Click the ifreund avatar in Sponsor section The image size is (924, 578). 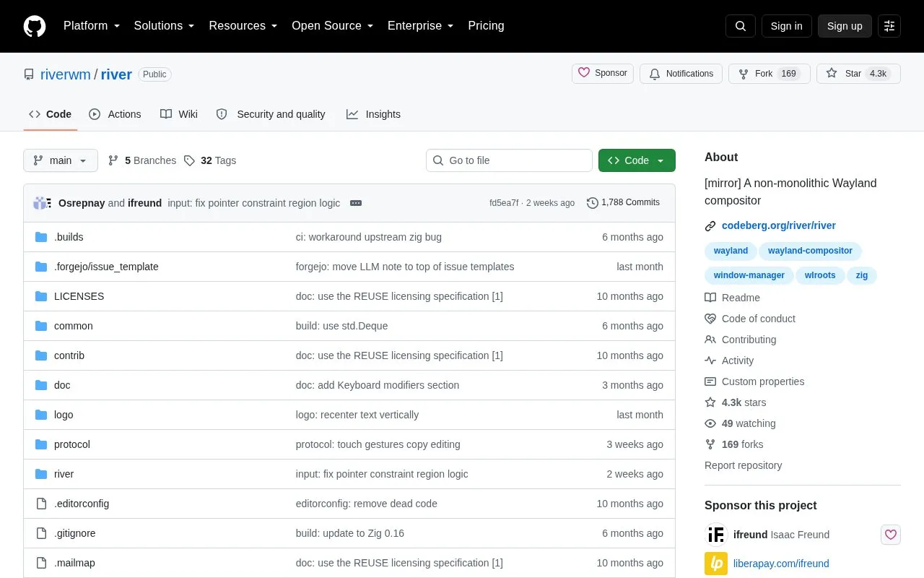[x=716, y=535]
